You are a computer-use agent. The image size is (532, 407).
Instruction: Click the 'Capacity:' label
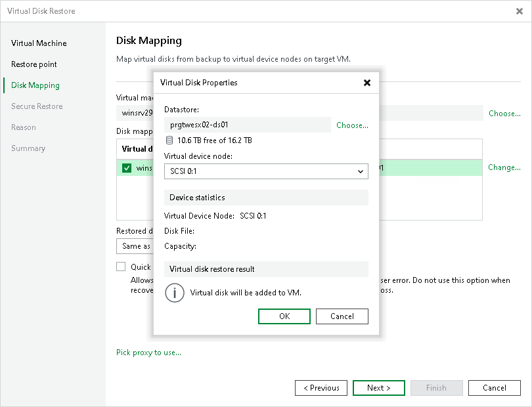pos(180,246)
